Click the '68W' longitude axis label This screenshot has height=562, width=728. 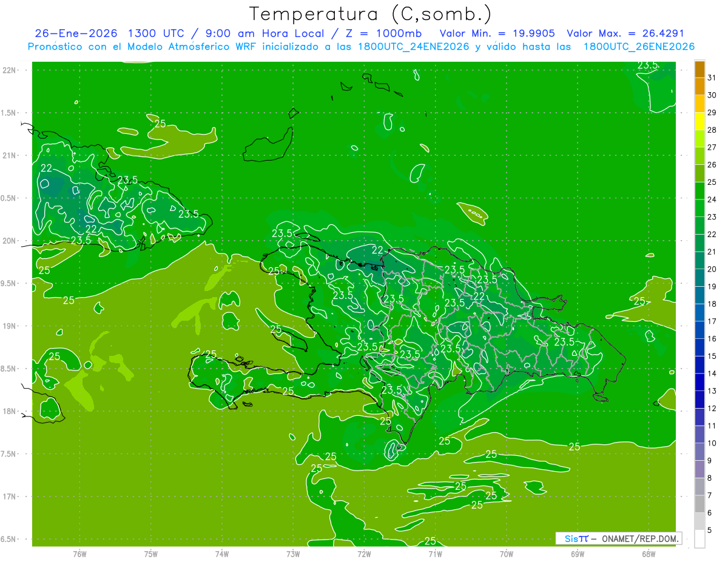649,554
